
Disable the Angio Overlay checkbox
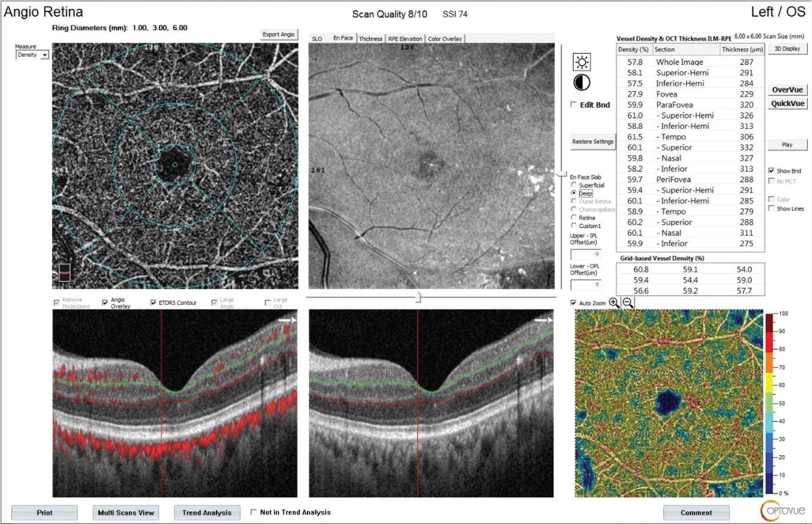(105, 303)
